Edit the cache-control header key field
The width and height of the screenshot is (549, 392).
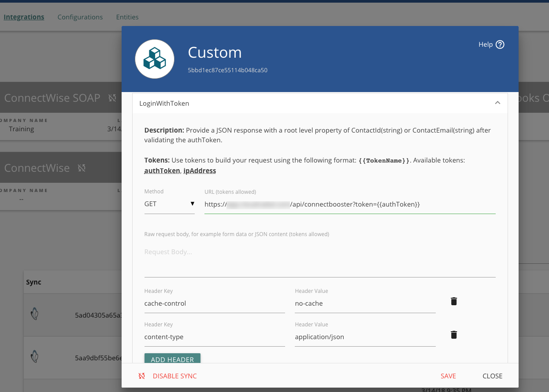tap(215, 303)
